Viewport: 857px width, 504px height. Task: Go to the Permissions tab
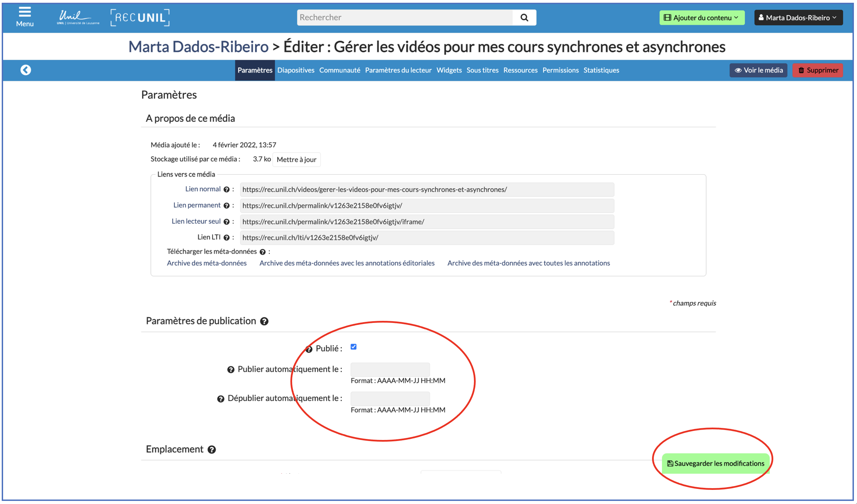click(560, 70)
